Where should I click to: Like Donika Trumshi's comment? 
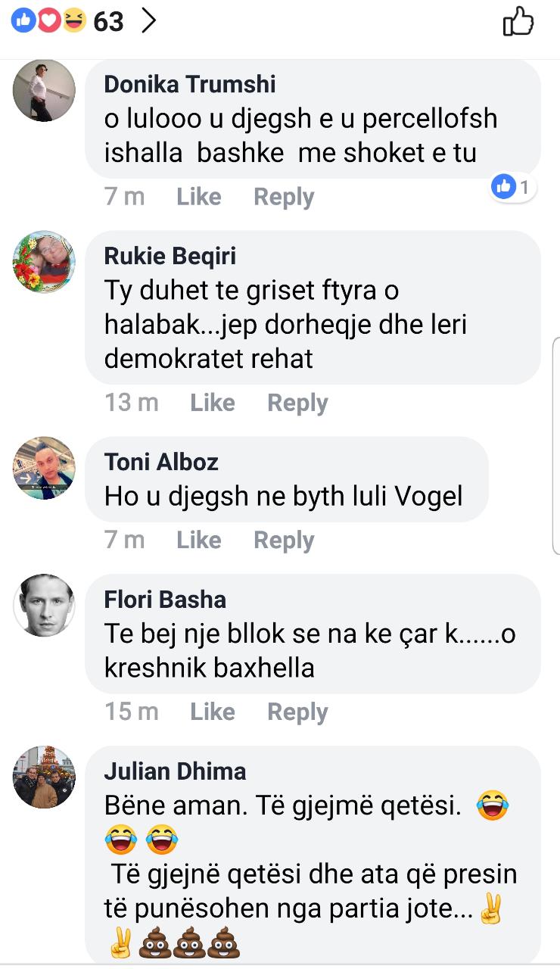pos(199,197)
